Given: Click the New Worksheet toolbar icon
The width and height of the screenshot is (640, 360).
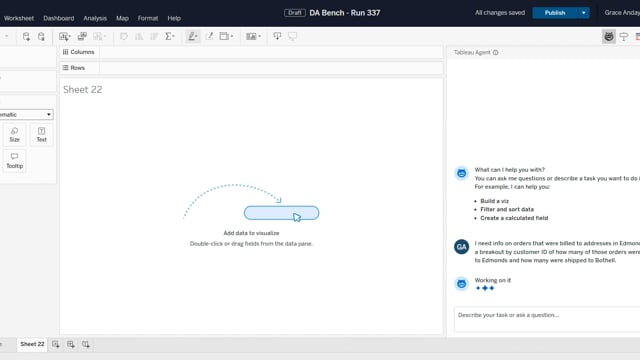Looking at the screenshot, I should [63, 36].
